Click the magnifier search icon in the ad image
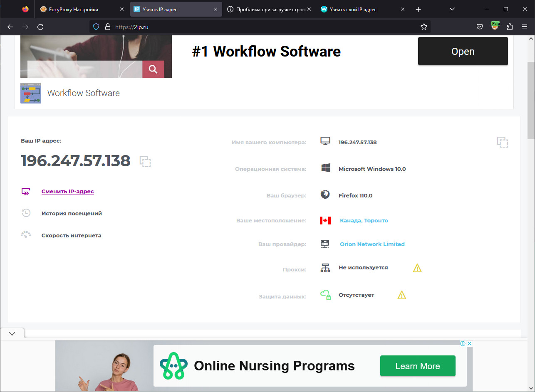This screenshot has width=535, height=392. pyautogui.click(x=153, y=69)
